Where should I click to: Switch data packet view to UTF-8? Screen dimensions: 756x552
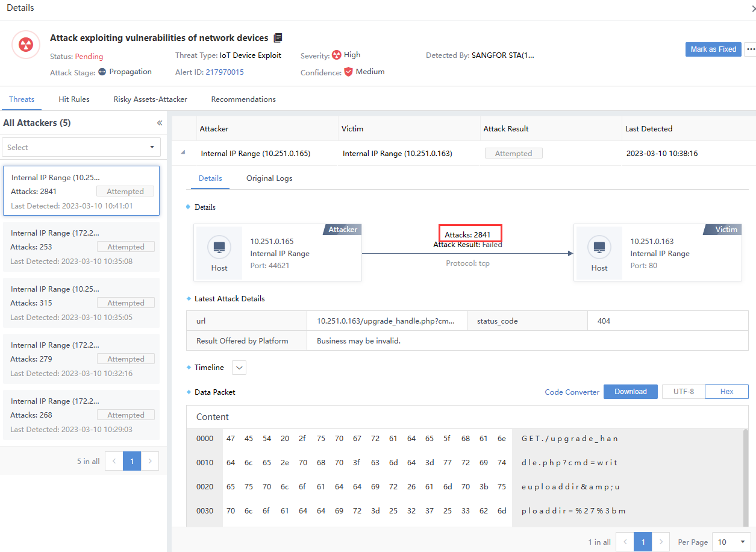click(x=683, y=392)
